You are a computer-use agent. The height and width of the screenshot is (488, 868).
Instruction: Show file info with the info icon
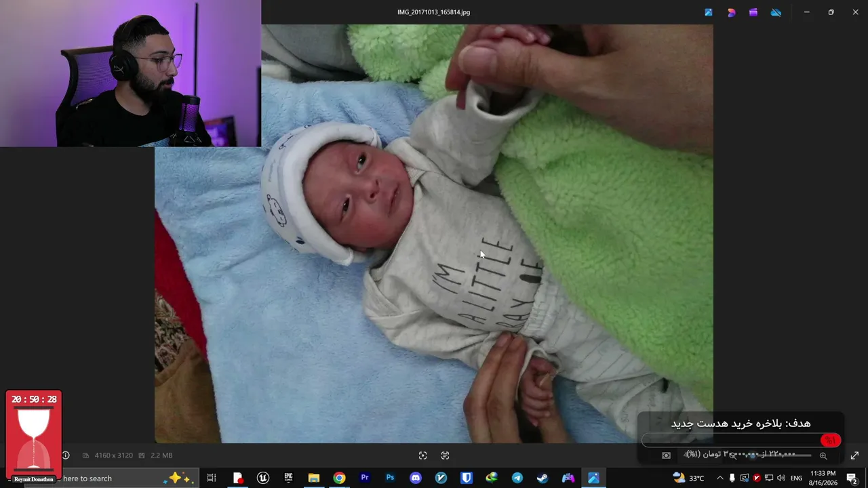tap(66, 455)
